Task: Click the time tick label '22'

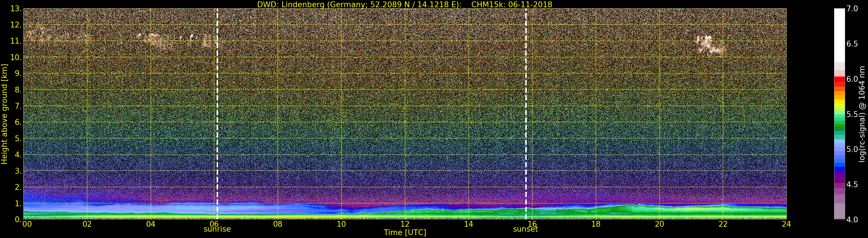Action: (x=723, y=224)
